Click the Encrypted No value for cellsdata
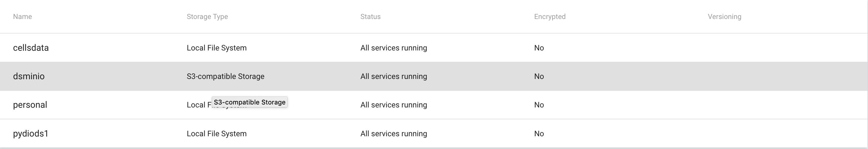 click(539, 48)
